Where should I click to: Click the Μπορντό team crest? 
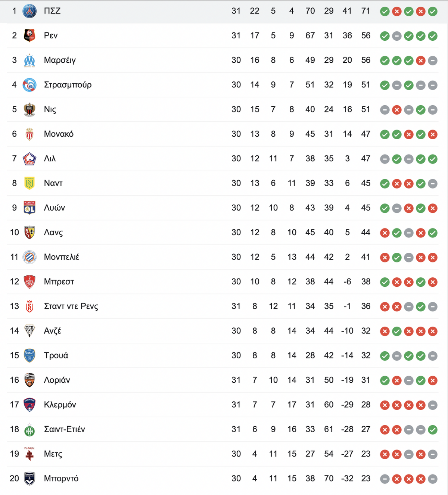pos(29,479)
